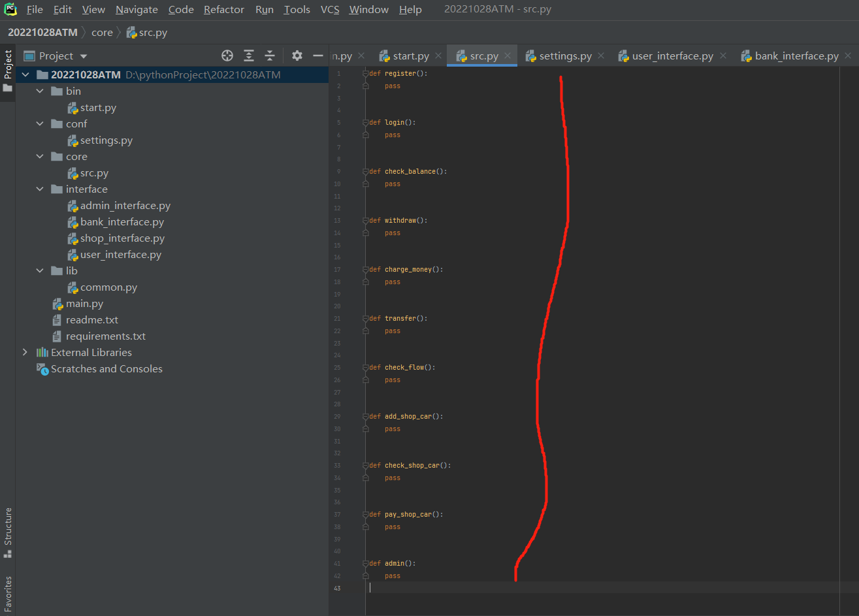Fold the register function using gutter marker
This screenshot has width=859, height=616.
click(366, 74)
